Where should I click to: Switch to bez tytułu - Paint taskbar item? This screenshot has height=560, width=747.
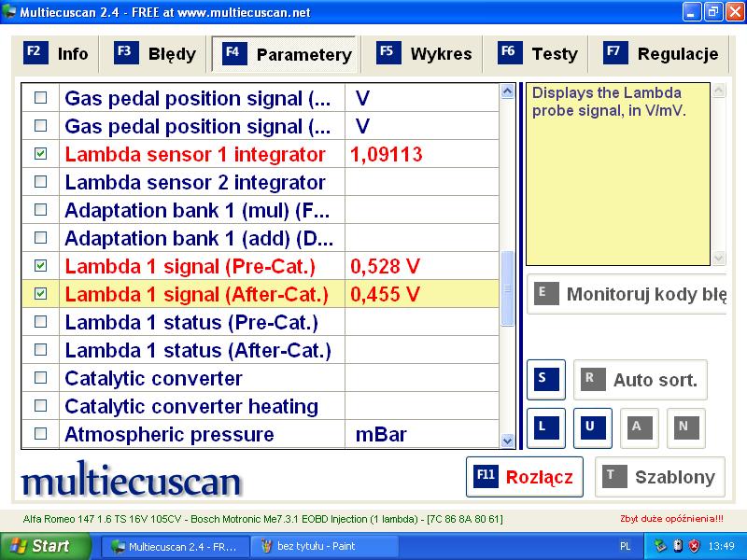tap(323, 546)
